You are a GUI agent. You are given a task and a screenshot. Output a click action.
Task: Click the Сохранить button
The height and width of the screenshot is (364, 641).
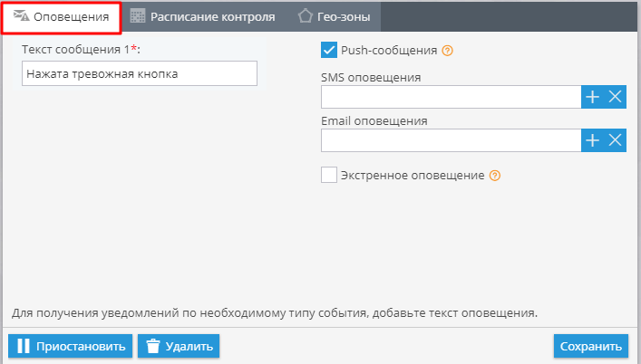pyautogui.click(x=591, y=346)
